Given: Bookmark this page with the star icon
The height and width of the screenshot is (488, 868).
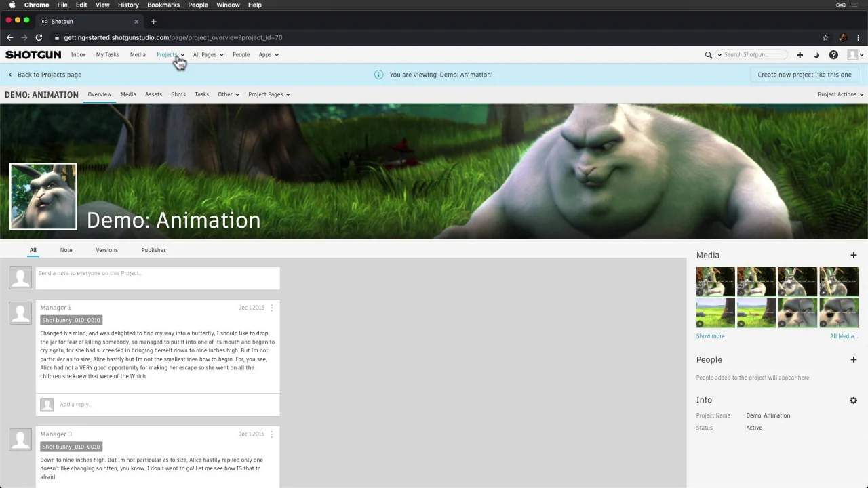Looking at the screenshot, I should (x=825, y=37).
